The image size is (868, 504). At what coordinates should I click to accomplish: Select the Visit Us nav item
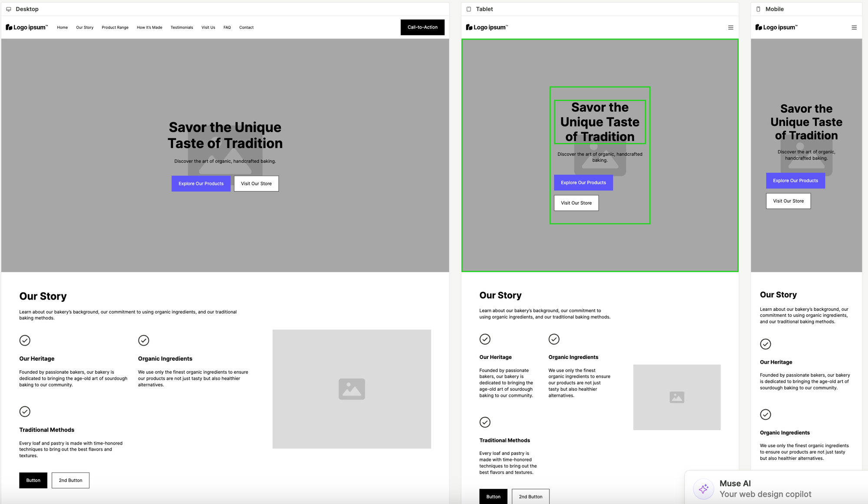pyautogui.click(x=208, y=27)
